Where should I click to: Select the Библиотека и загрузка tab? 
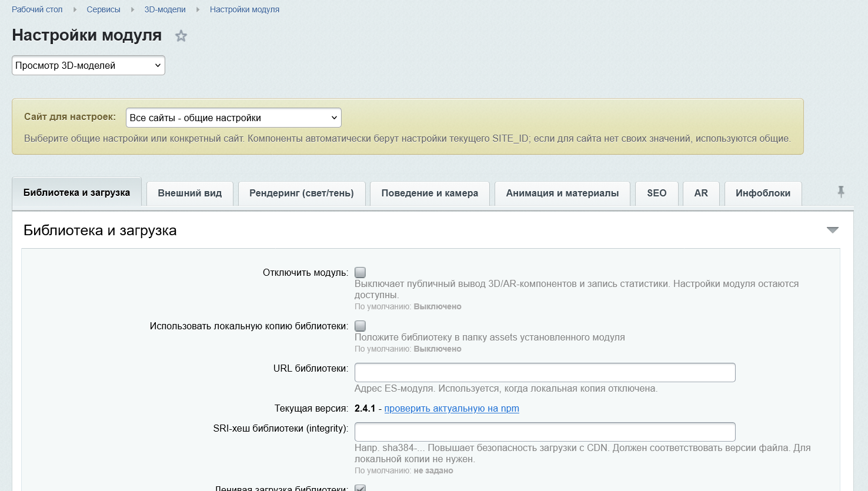(x=76, y=192)
